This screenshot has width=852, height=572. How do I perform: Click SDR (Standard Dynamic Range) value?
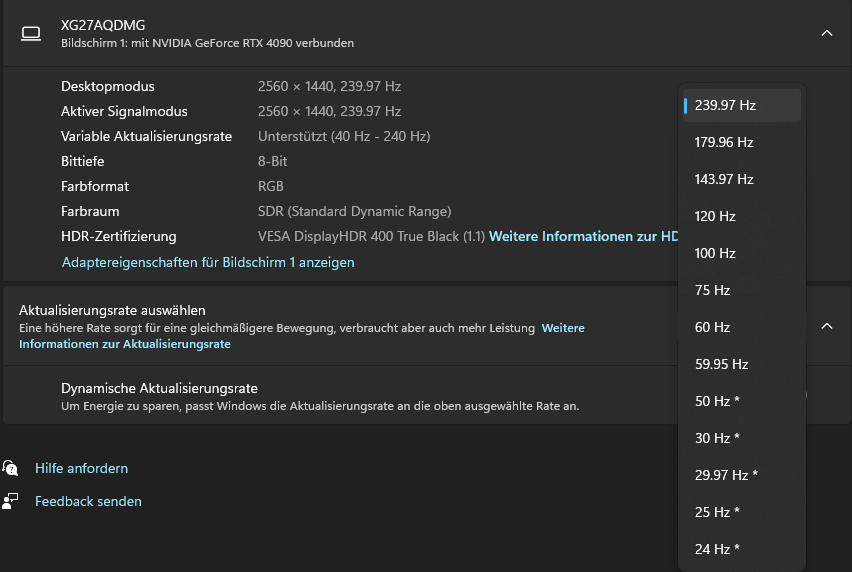354,211
